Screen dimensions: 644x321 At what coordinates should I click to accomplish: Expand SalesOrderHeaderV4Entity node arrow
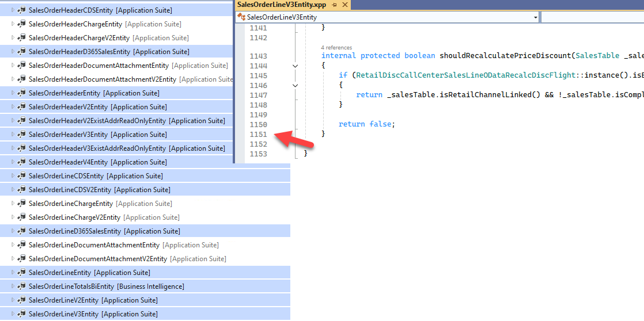pos(13,162)
